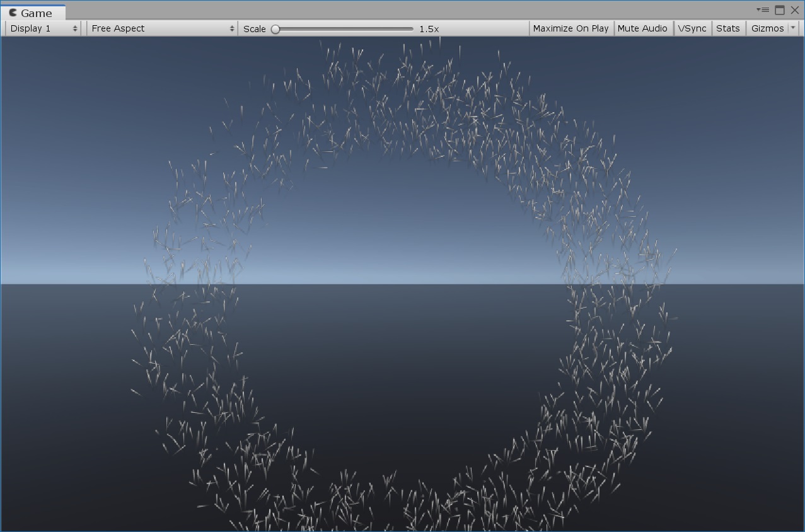Click the 1.5x scale value
Screen dimensions: 805x532
pyautogui.click(x=429, y=29)
